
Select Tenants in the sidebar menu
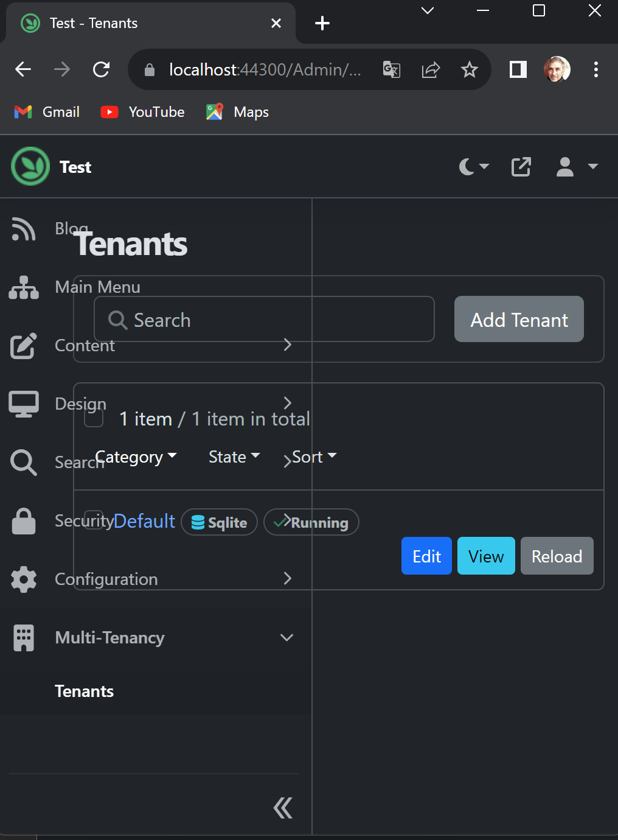coord(84,691)
